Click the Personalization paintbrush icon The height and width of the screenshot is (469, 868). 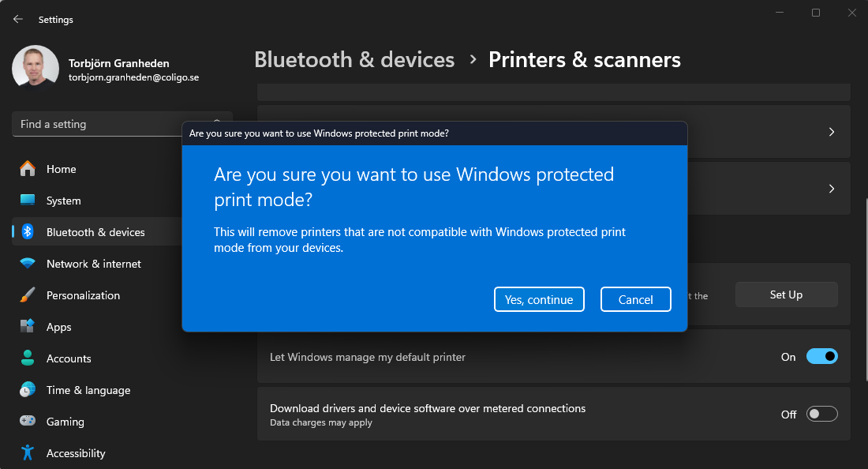(x=27, y=295)
